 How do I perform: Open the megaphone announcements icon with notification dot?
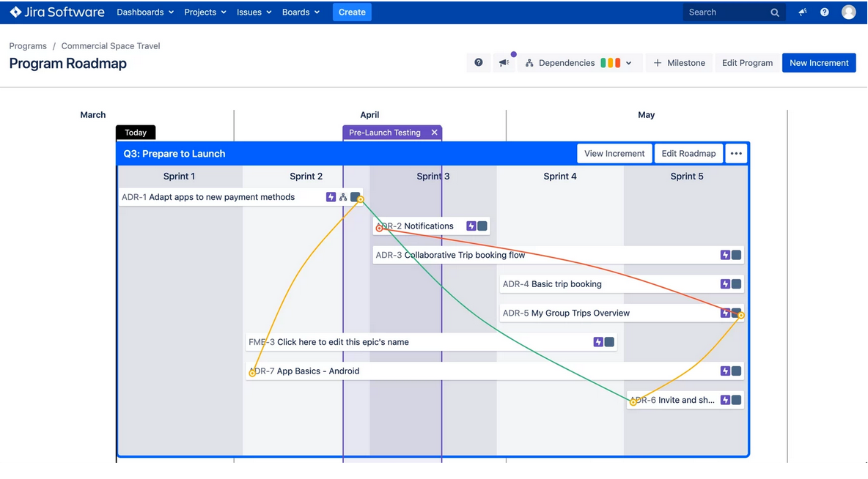pyautogui.click(x=504, y=63)
